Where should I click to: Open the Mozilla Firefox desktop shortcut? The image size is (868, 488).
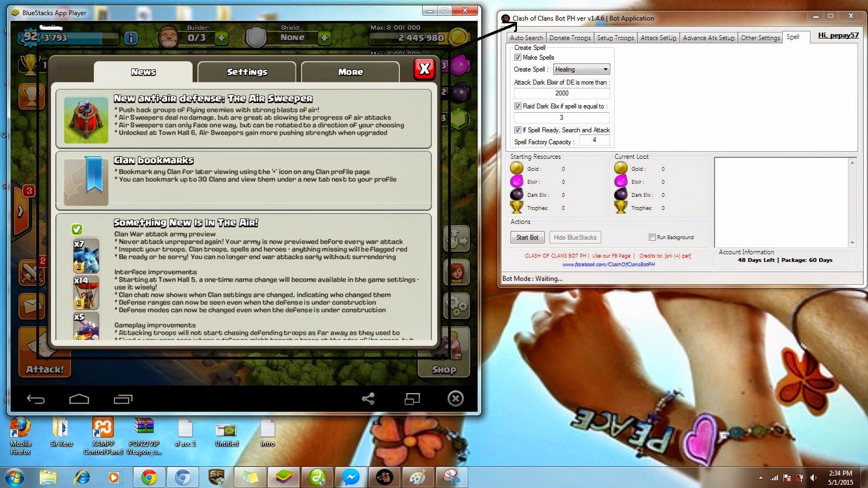[x=21, y=436]
